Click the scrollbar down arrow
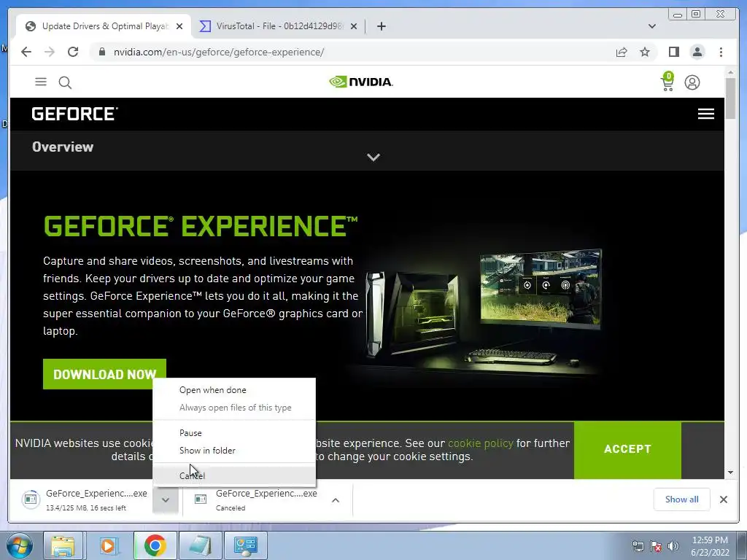This screenshot has height=560, width=747. [730, 472]
